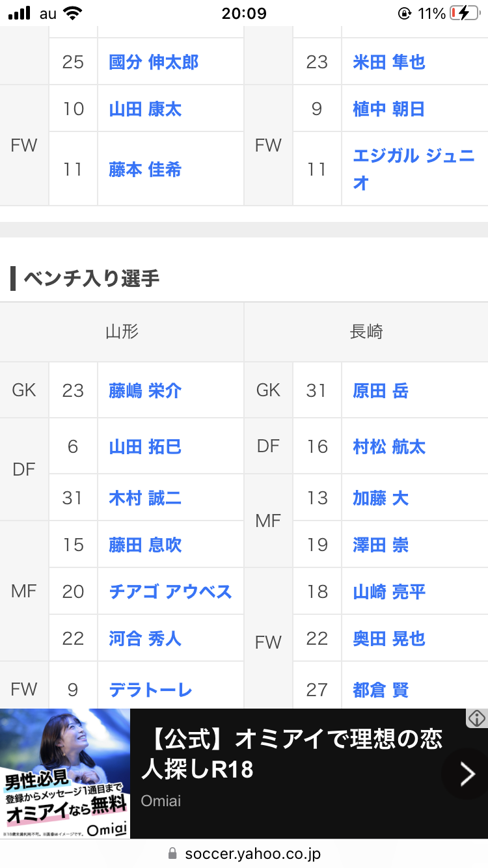This screenshot has width=488, height=868.
Task: Open the 【公式】オミアイ ad headline
Action: pyautogui.click(x=291, y=753)
